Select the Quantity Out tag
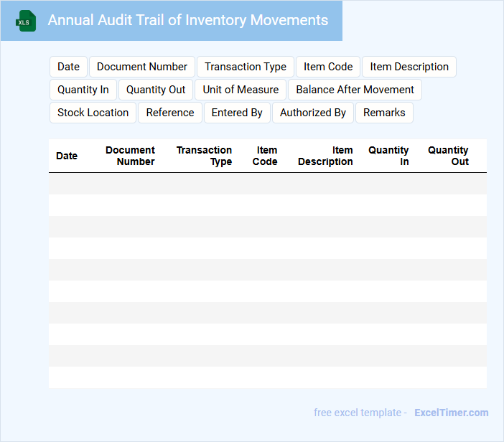This screenshot has height=442, width=504. 156,90
